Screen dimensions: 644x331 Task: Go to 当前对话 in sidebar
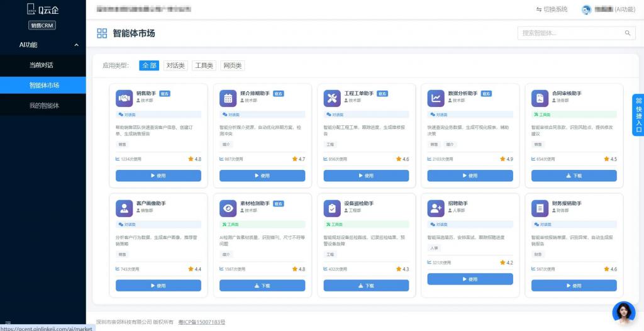43,65
